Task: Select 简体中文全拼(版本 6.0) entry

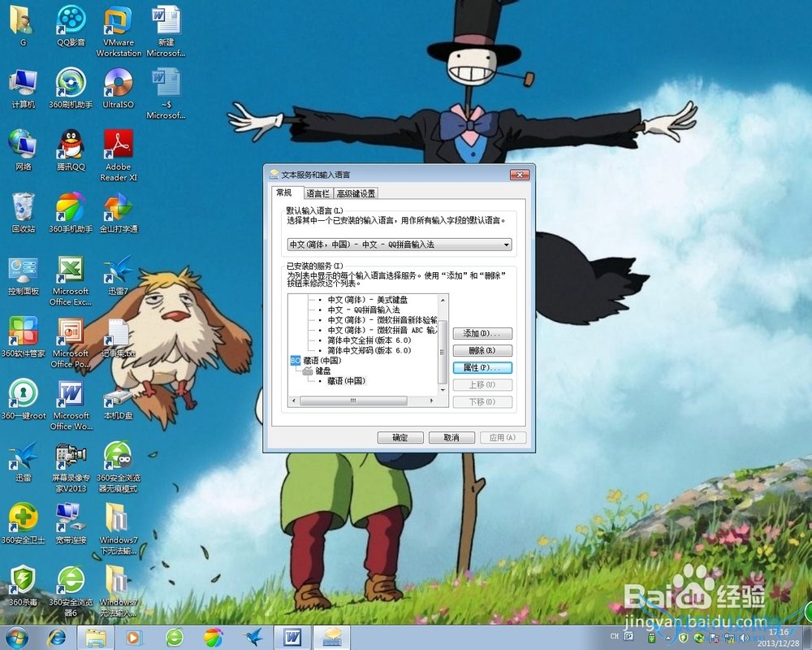Action: coord(369,340)
